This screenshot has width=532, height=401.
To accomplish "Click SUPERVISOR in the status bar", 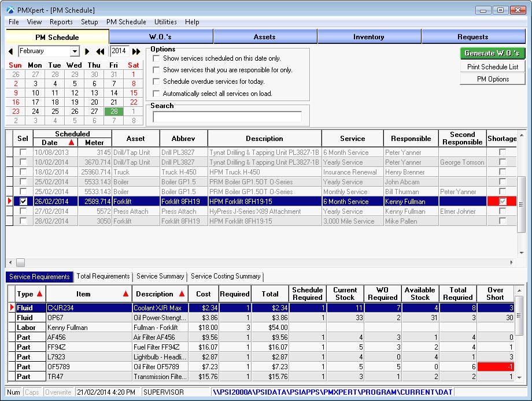I will [164, 392].
